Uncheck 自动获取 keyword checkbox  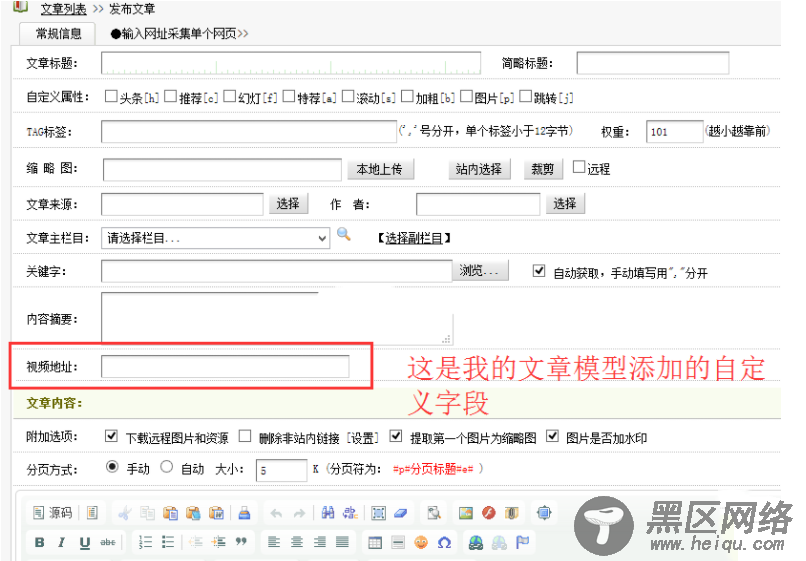tap(539, 270)
